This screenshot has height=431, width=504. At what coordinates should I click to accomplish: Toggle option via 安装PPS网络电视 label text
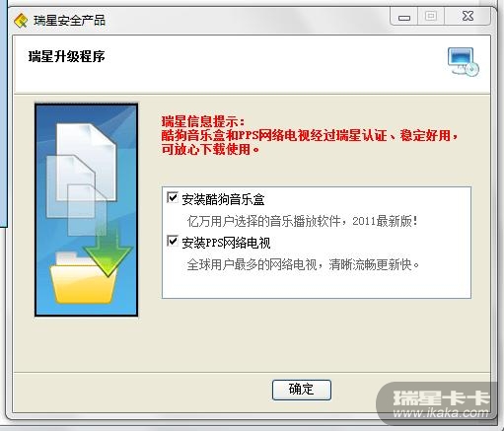[x=226, y=243]
